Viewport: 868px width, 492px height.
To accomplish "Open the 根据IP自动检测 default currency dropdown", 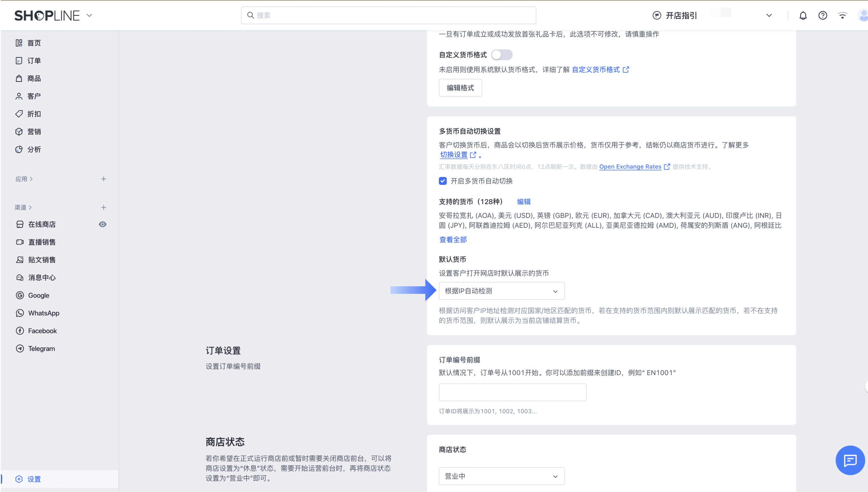I will point(501,291).
